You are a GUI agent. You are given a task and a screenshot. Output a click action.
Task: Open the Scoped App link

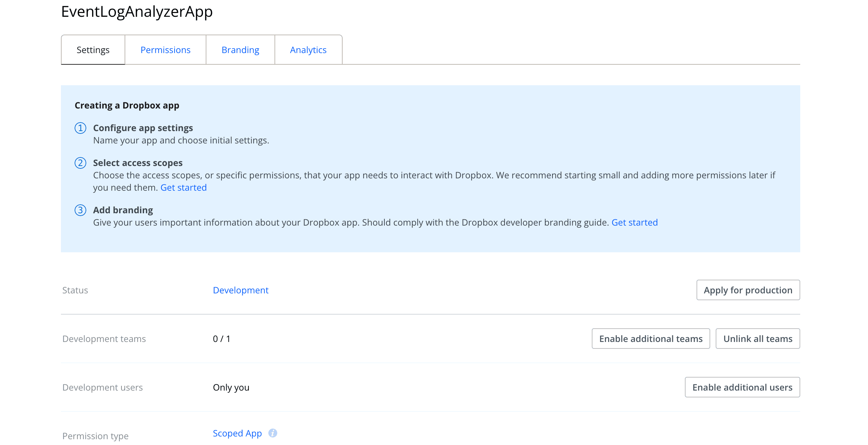[x=237, y=433]
